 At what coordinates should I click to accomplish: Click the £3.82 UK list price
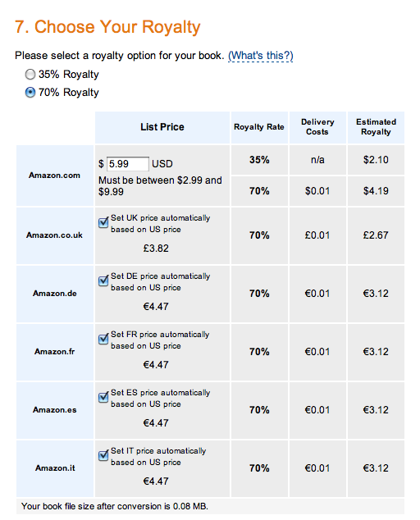coord(156,249)
